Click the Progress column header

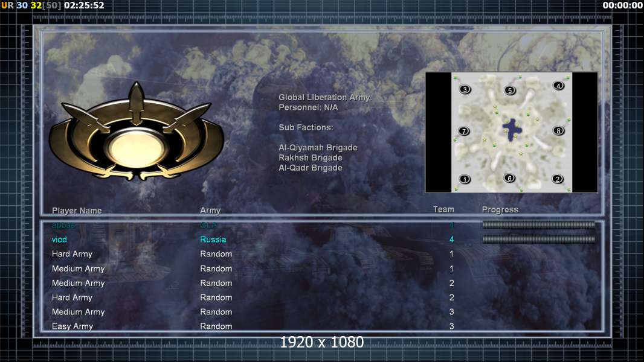coord(500,210)
